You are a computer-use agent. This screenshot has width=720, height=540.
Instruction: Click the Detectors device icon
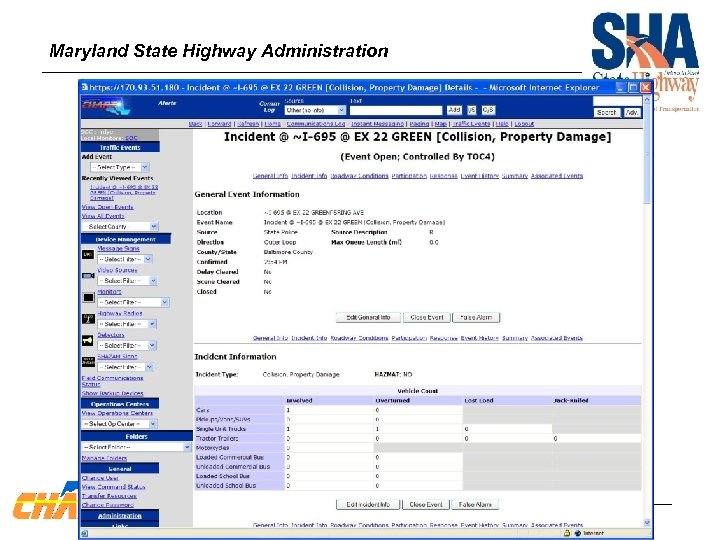88,340
